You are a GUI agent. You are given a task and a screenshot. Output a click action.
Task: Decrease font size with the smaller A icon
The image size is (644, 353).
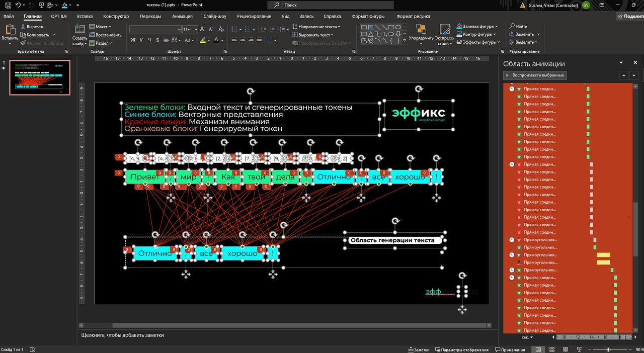click(210, 30)
